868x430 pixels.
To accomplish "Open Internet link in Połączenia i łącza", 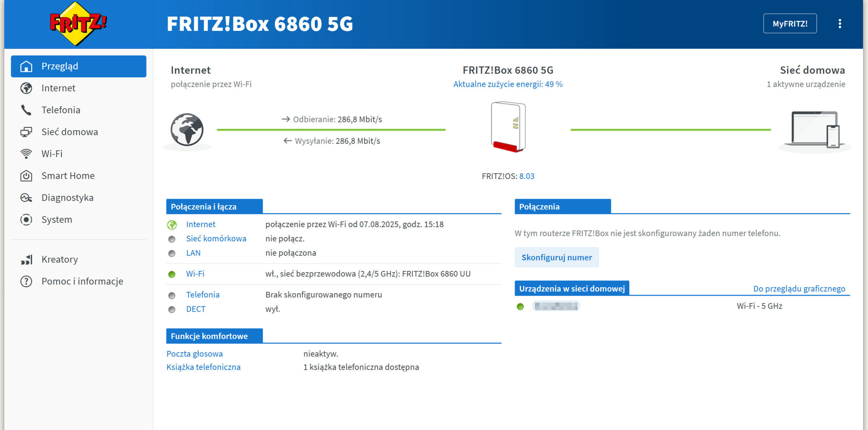I will point(200,224).
